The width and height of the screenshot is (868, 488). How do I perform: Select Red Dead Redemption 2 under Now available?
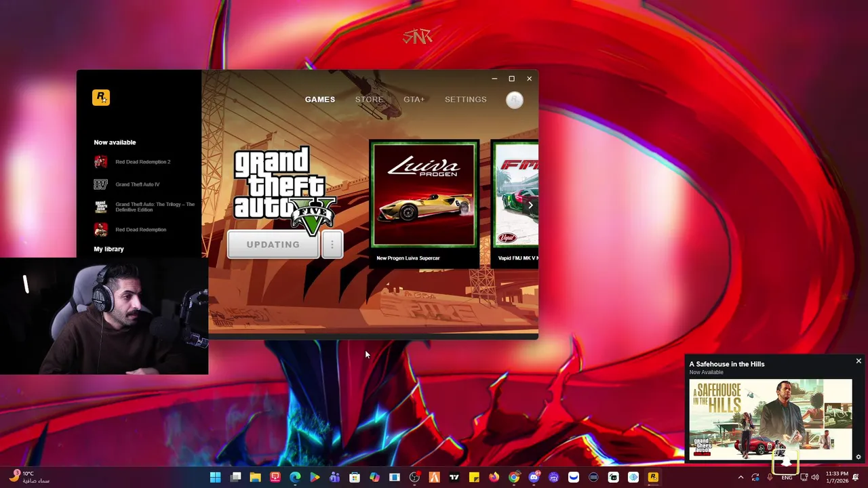click(143, 162)
